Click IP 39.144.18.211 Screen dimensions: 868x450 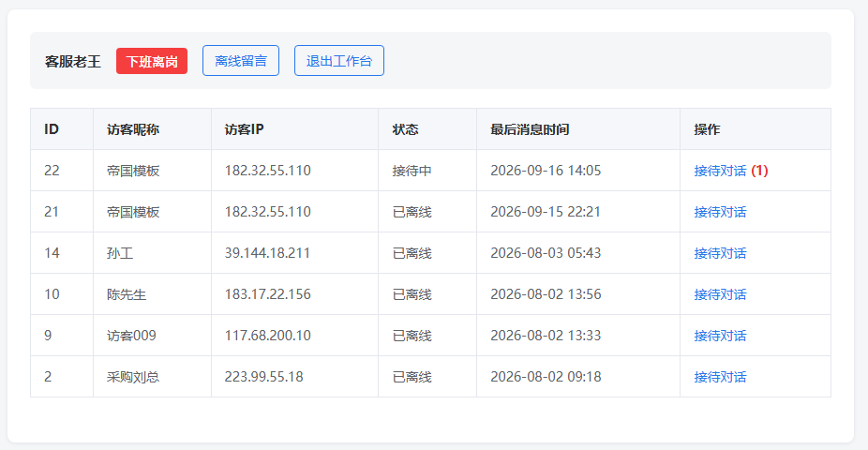click(x=267, y=253)
